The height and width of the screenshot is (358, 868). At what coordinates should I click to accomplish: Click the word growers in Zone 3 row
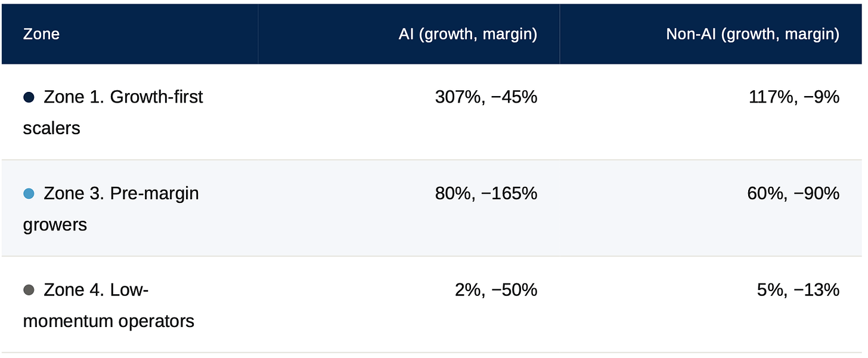click(x=55, y=225)
